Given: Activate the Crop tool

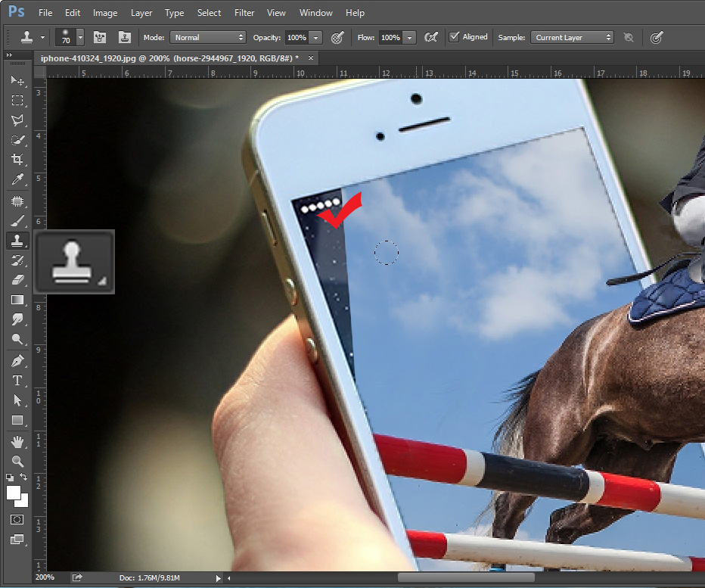Looking at the screenshot, I should [x=18, y=160].
